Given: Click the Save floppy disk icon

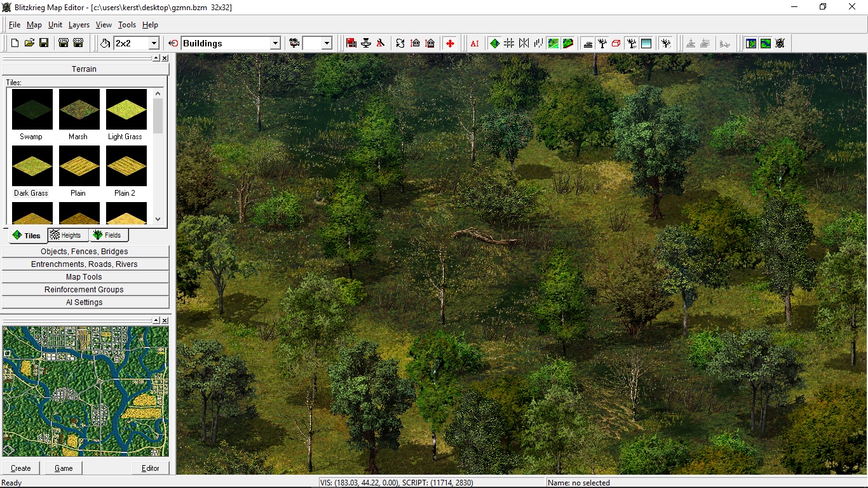Looking at the screenshot, I should pos(44,43).
